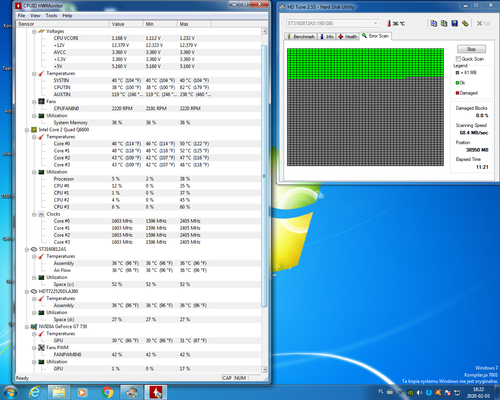Collapse the NVIDIA GeForce GT 730 node
The height and width of the screenshot is (400, 500).
pos(27,327)
